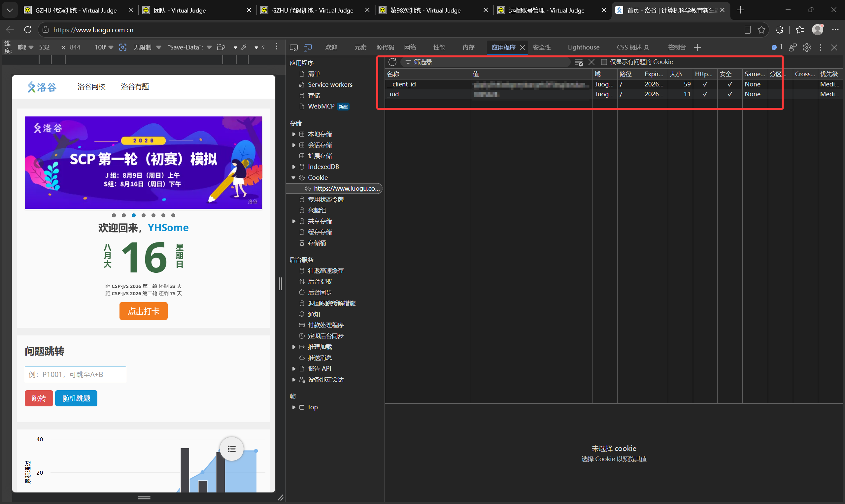
Task: Click the DevTools issues counter icon
Action: click(777, 47)
